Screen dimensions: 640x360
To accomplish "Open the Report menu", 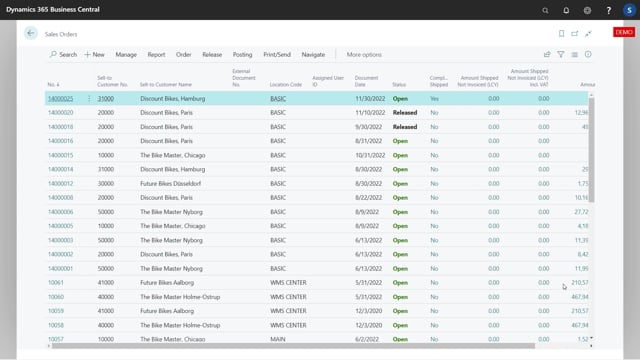I will click(156, 54).
